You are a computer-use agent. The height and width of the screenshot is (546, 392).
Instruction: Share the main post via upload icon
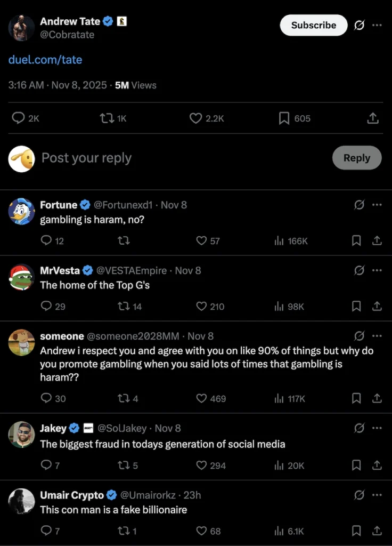373,118
